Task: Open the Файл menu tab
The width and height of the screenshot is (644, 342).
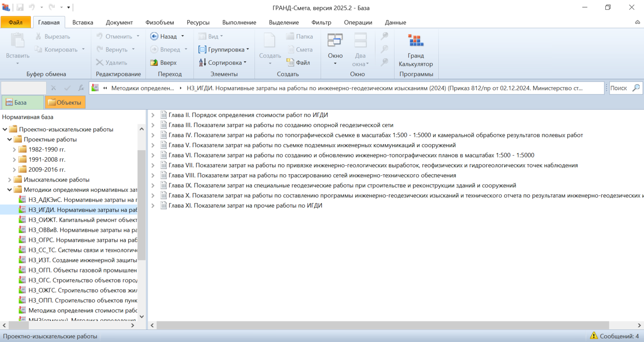Action: pos(15,22)
